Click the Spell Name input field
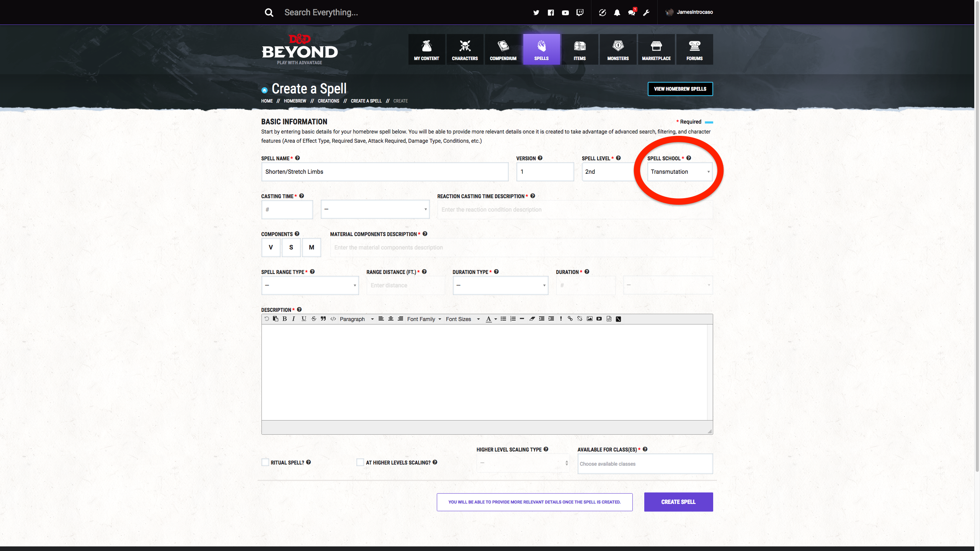This screenshot has height=551, width=980. (x=385, y=172)
